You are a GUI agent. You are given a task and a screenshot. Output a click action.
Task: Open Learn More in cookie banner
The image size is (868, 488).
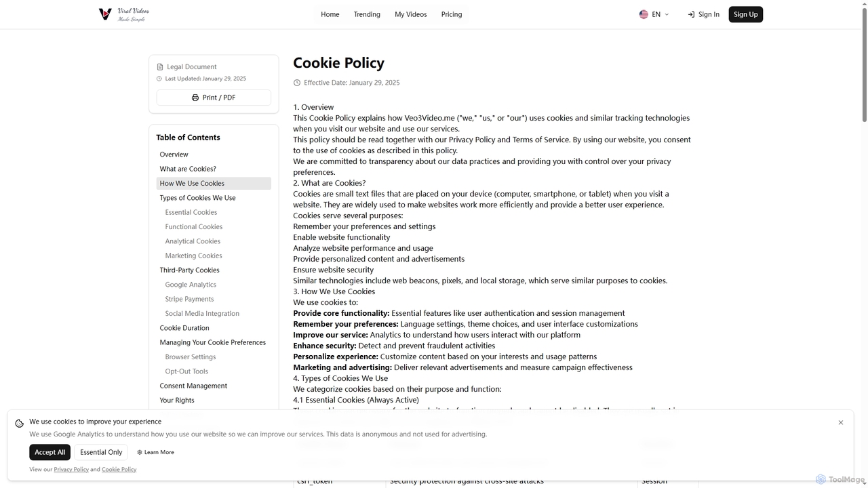pyautogui.click(x=155, y=452)
